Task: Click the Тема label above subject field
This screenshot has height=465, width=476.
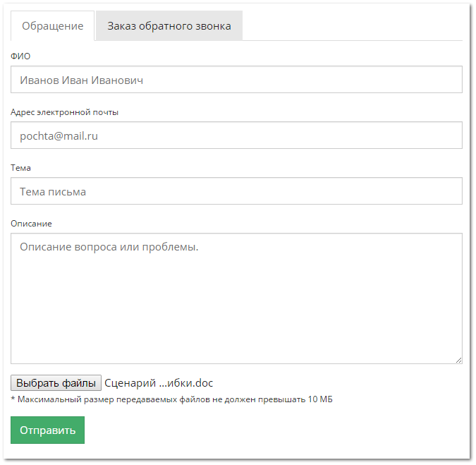Action: point(20,168)
